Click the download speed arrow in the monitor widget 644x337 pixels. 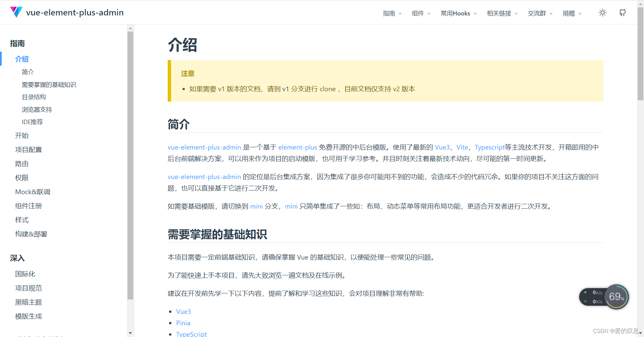(x=586, y=301)
